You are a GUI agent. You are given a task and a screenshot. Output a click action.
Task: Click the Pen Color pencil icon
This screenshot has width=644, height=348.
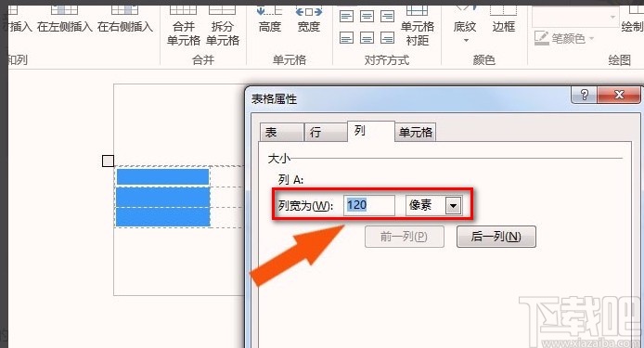coord(541,38)
